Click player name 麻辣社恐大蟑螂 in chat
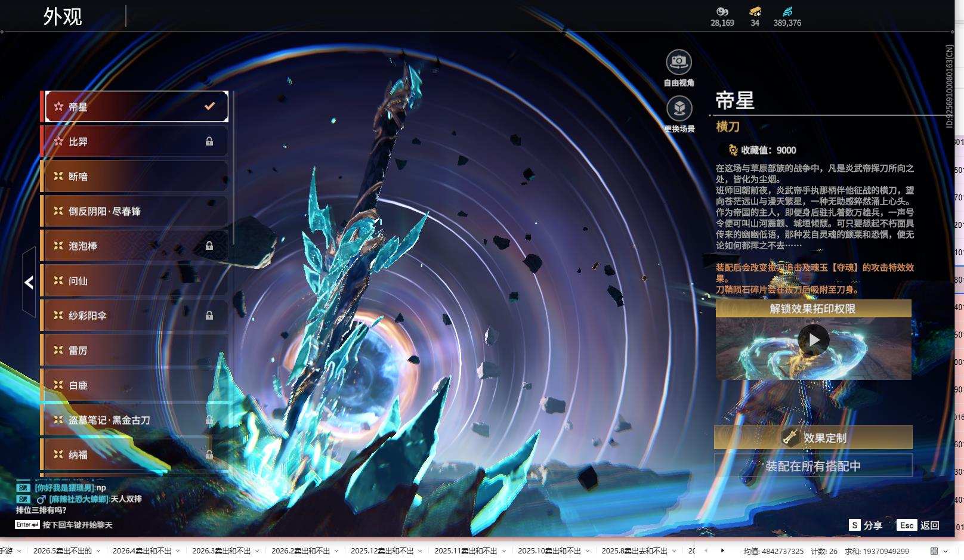The image size is (964, 560). pyautogui.click(x=78, y=499)
